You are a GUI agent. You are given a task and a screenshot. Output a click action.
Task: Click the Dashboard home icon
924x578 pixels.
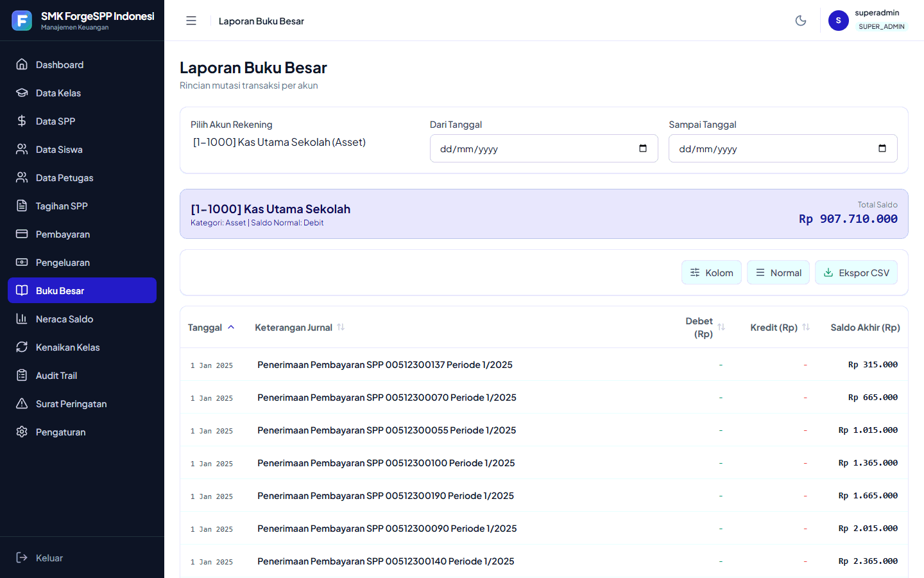click(x=22, y=64)
